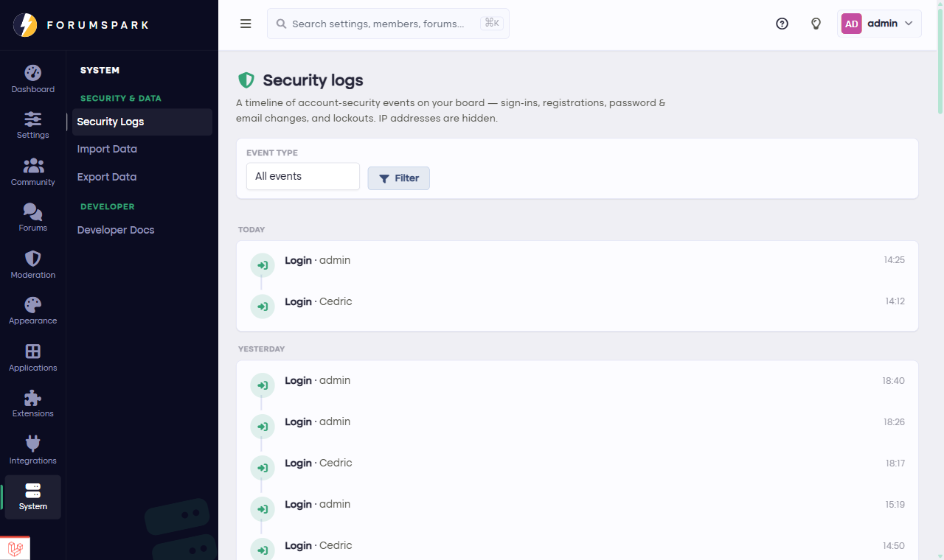944x560 pixels.
Task: Click the AD avatar badge
Action: point(852,24)
